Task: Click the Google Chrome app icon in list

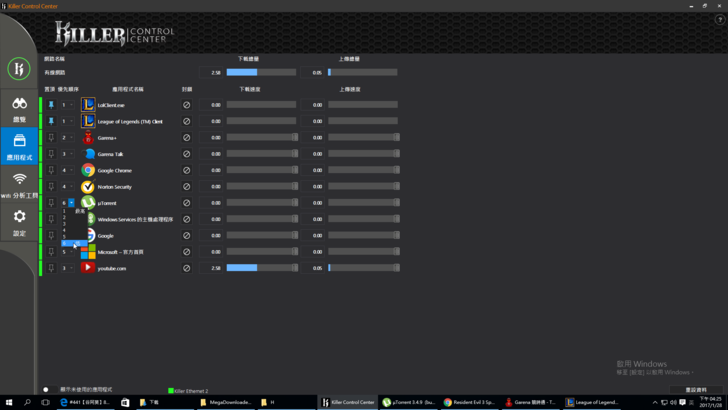Action: pos(88,170)
